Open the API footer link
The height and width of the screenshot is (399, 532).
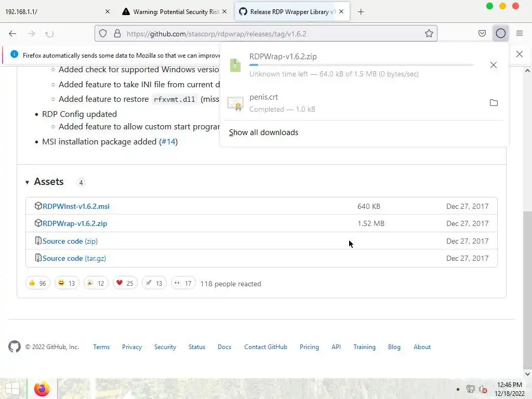click(x=336, y=347)
